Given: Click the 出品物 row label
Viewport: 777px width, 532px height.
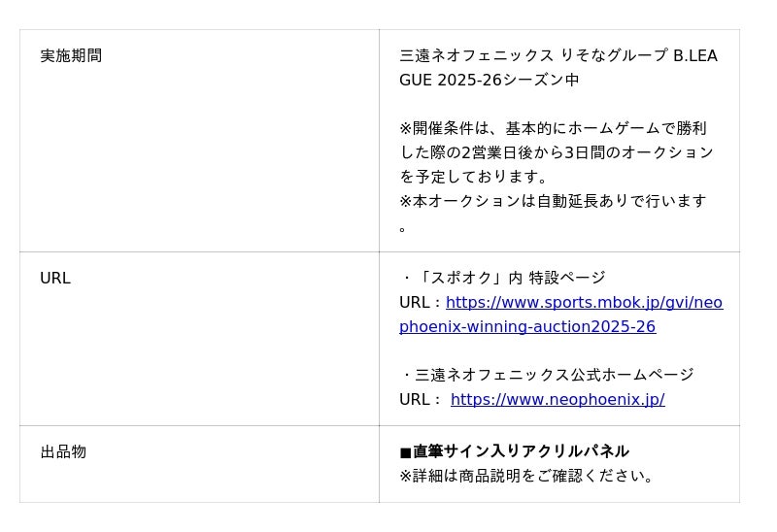Looking at the screenshot, I should pyautogui.click(x=63, y=452).
